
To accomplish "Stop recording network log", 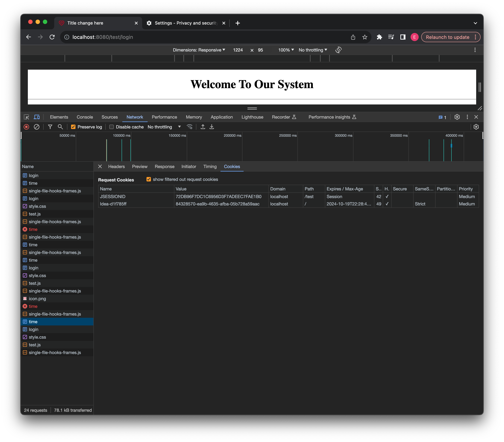I will (26, 127).
